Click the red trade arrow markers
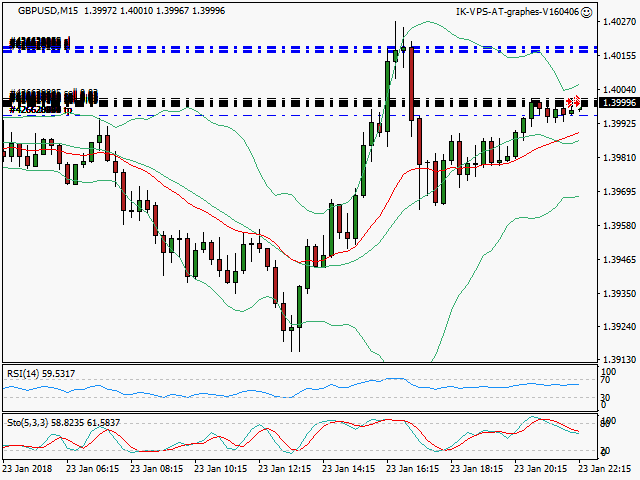640x480 pixels. coord(572,102)
